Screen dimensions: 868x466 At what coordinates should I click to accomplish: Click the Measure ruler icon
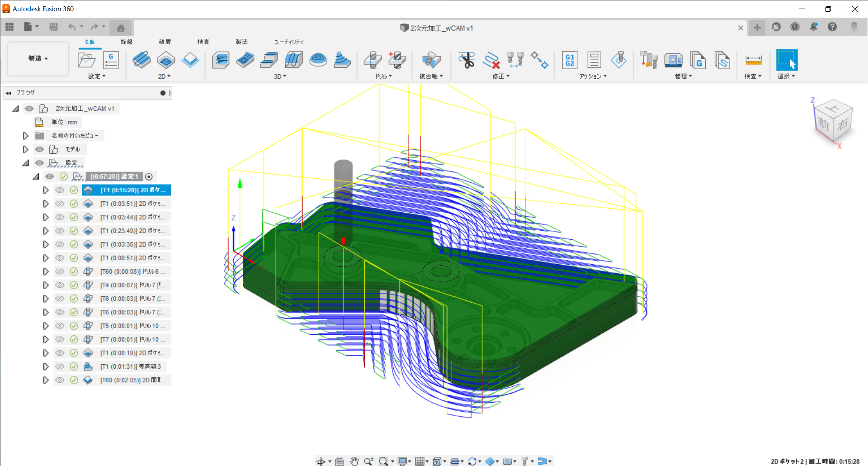753,60
